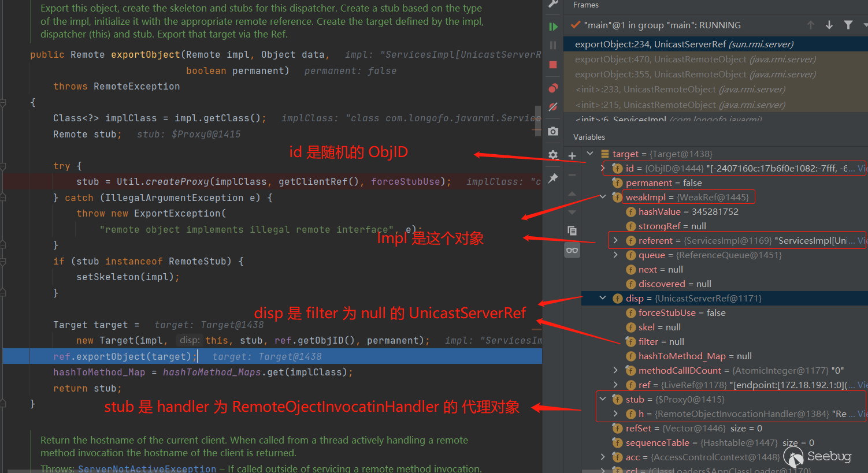Image resolution: width=868 pixels, height=473 pixels.
Task: Select variable filter = null
Action: tap(661, 341)
